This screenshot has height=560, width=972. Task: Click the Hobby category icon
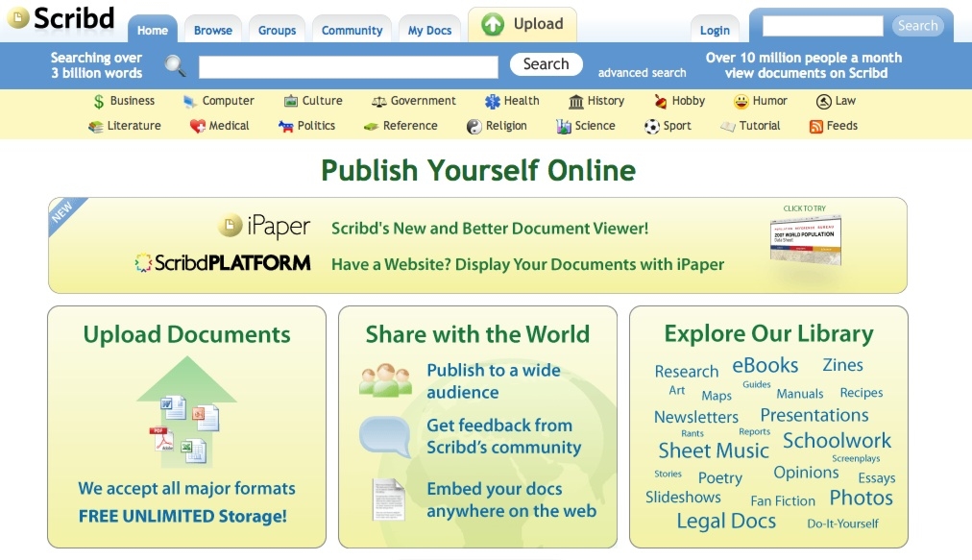pos(661,101)
